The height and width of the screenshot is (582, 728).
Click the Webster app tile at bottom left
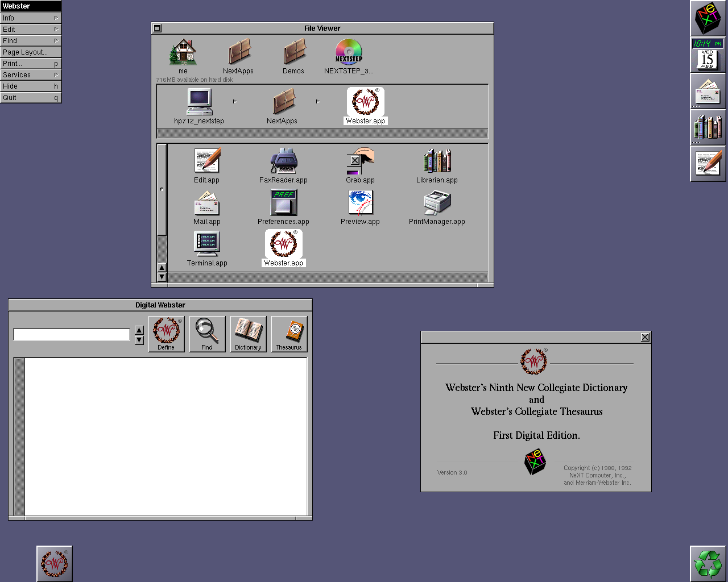(x=55, y=564)
